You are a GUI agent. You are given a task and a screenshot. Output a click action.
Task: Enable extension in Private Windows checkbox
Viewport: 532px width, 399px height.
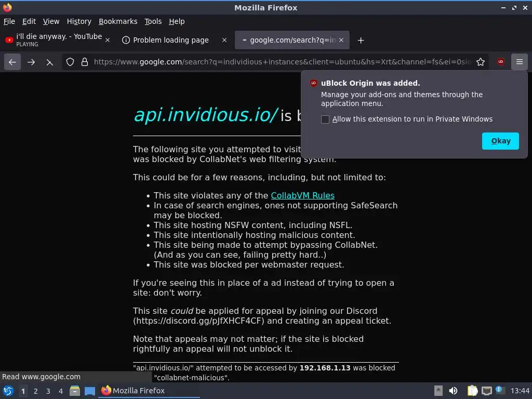coord(325,119)
